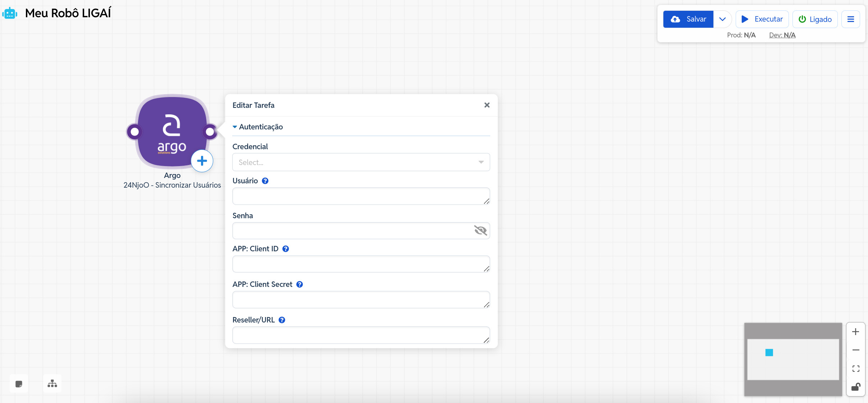
Task: Expand the Salvar options arrow
Action: pyautogui.click(x=722, y=19)
